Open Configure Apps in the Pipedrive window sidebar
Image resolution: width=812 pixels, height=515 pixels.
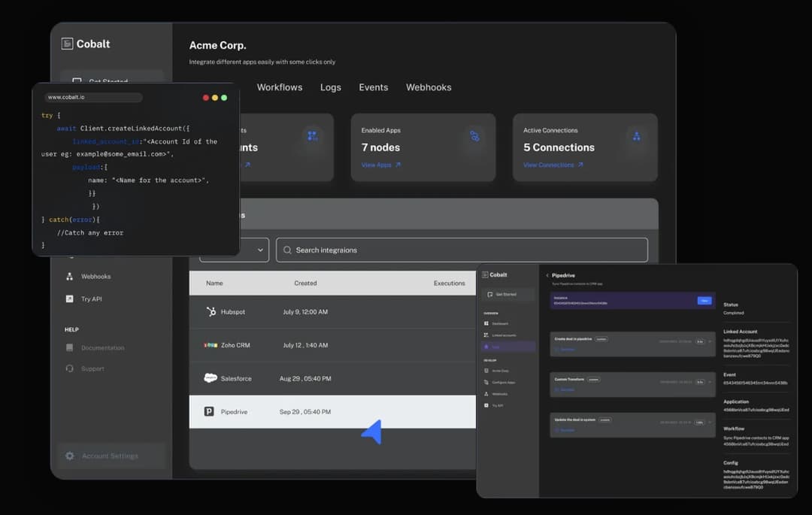click(x=503, y=383)
